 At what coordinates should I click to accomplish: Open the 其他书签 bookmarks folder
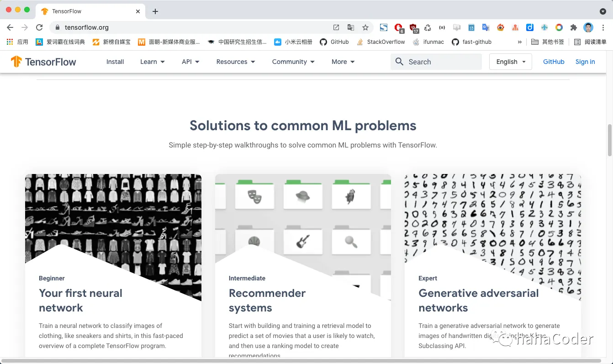[x=548, y=42]
